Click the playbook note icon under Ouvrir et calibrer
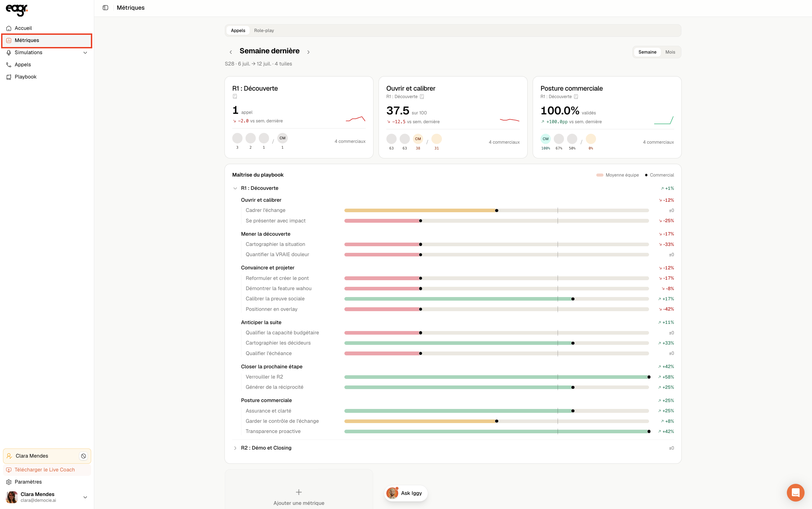Screen dimensions: 812x509 click(422, 97)
